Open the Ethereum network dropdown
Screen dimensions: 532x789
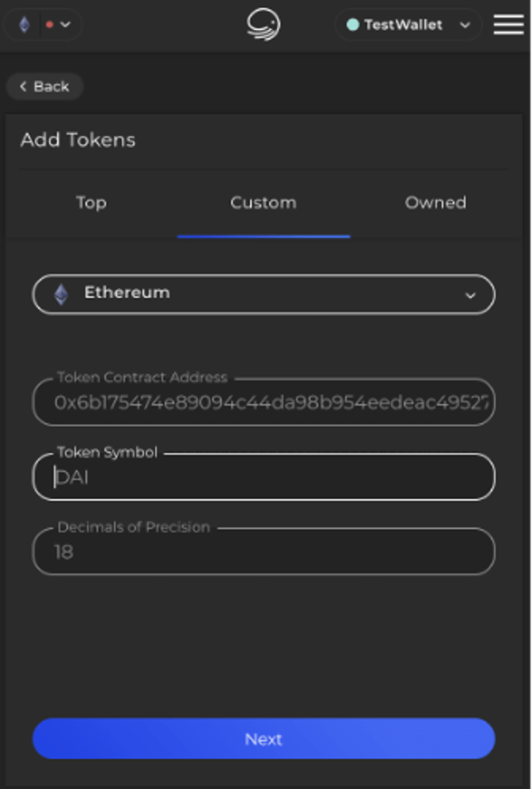pyautogui.click(x=472, y=294)
